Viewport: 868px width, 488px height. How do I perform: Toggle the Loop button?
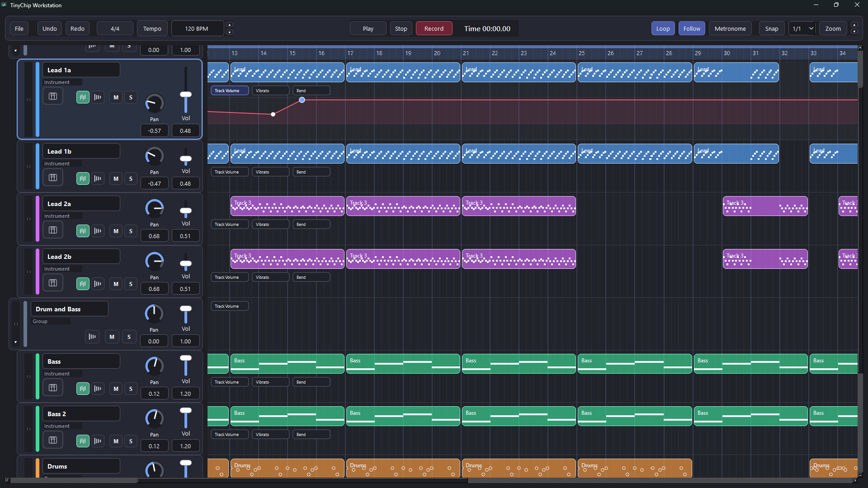click(663, 28)
